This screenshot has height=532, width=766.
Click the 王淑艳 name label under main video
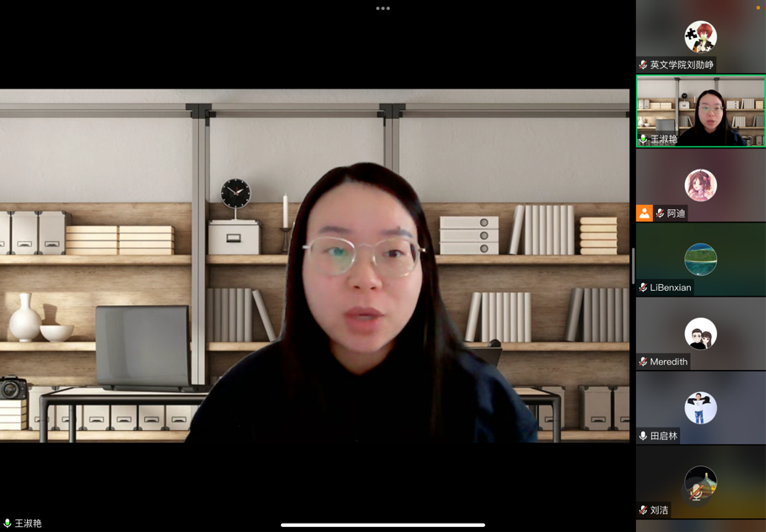pos(28,524)
